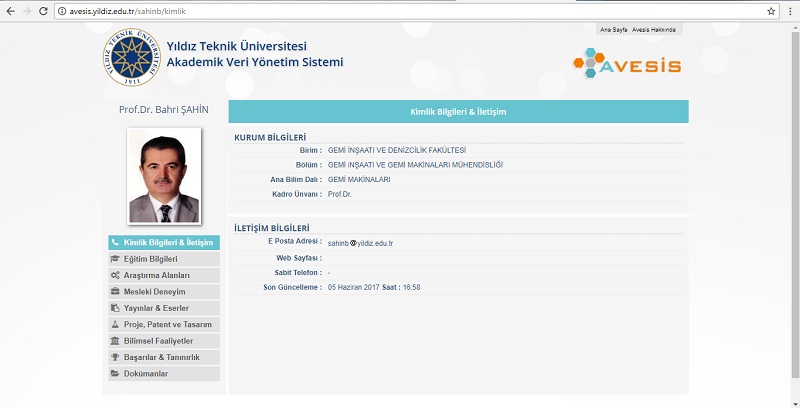Open Yayınlar & Eserler page
Screen dimensions: 800x408
pyautogui.click(x=163, y=308)
